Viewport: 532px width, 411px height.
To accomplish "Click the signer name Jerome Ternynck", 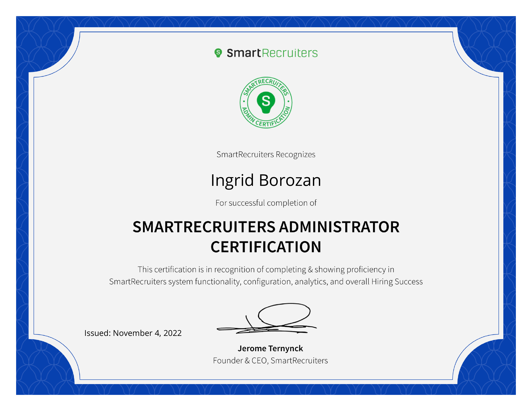I will tap(270, 348).
